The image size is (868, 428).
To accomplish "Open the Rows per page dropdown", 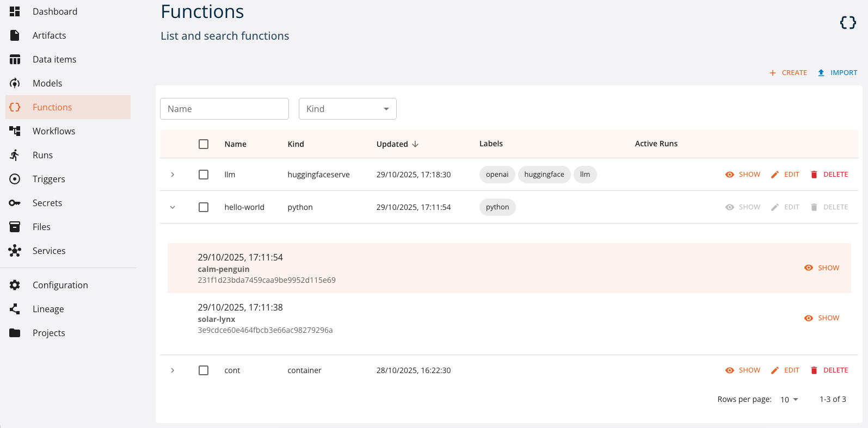I will point(789,400).
